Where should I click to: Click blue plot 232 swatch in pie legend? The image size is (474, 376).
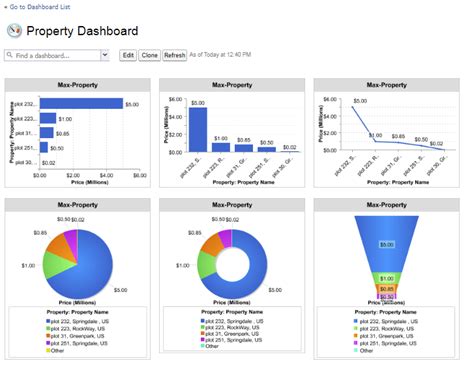point(48,321)
